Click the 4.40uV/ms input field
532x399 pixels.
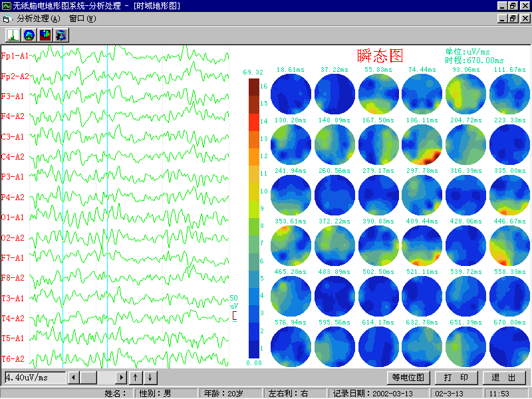click(35, 378)
